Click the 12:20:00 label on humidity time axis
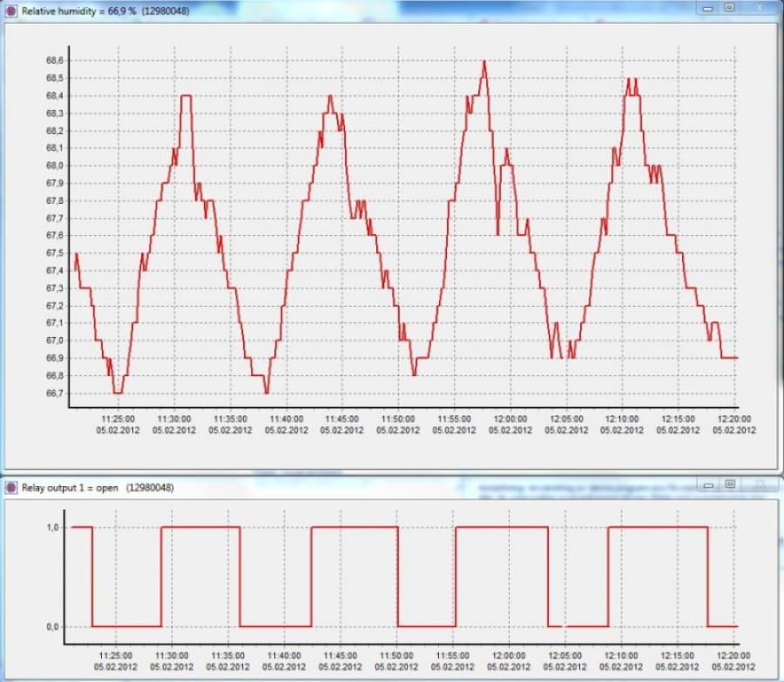Screen dimensions: 784x682 pos(733,419)
